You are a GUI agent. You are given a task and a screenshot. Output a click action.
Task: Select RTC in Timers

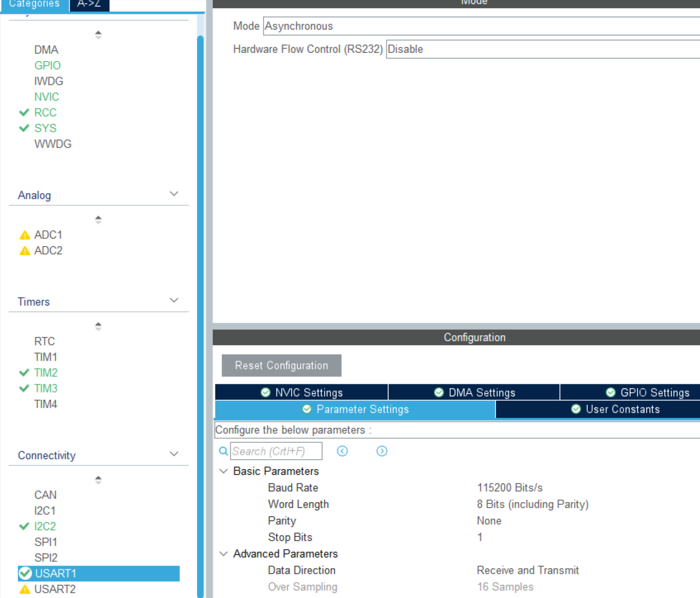45,341
